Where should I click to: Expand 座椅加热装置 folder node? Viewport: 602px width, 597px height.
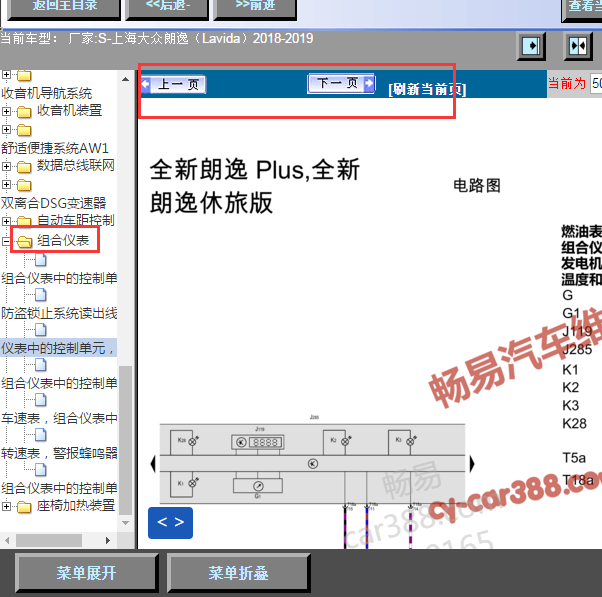click(6, 506)
